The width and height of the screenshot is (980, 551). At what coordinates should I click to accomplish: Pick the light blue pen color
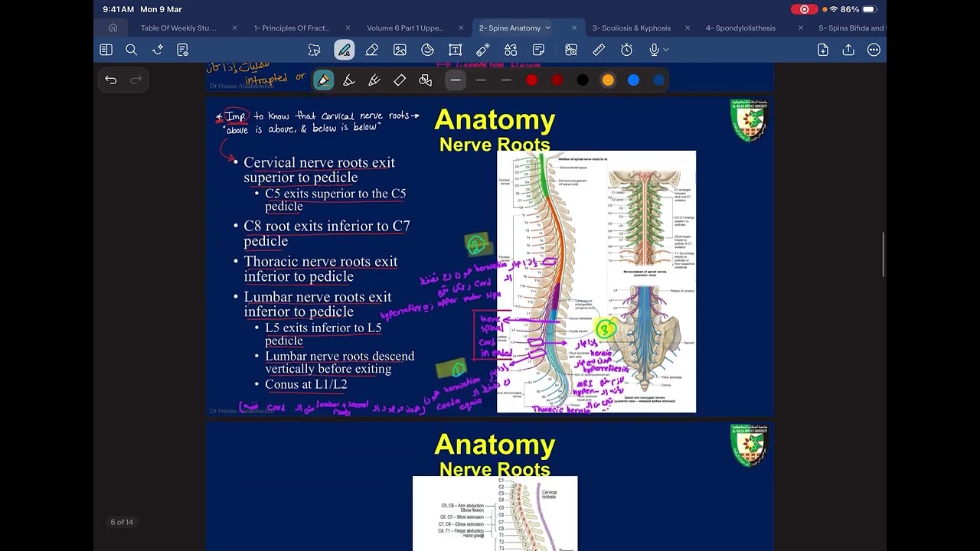pos(633,80)
